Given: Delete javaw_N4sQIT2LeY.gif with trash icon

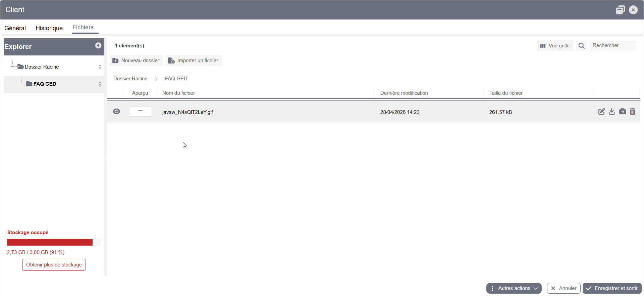Looking at the screenshot, I should coord(633,112).
